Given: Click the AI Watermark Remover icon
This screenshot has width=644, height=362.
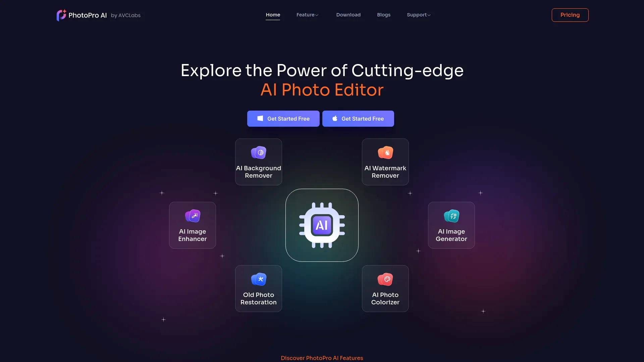Looking at the screenshot, I should pos(385,152).
